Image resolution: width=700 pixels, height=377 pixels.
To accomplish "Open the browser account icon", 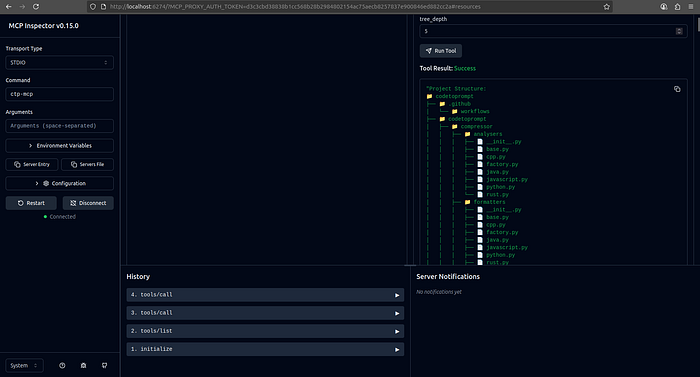I will tap(664, 7).
